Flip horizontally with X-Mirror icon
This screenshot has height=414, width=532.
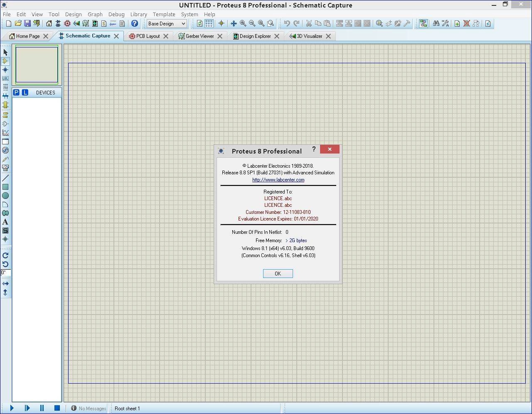click(x=5, y=283)
